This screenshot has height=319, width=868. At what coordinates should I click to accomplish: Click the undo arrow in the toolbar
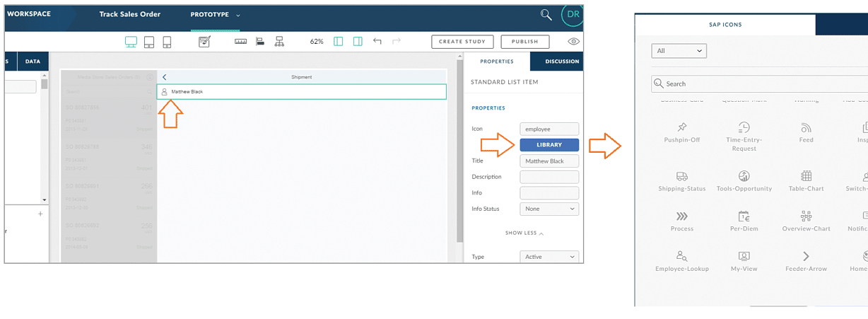[x=377, y=42]
